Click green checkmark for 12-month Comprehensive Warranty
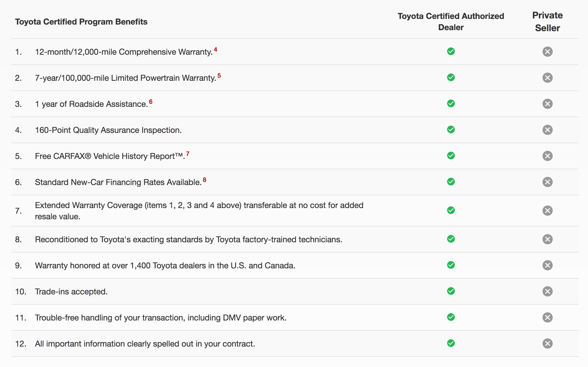588x367 pixels. point(451,51)
